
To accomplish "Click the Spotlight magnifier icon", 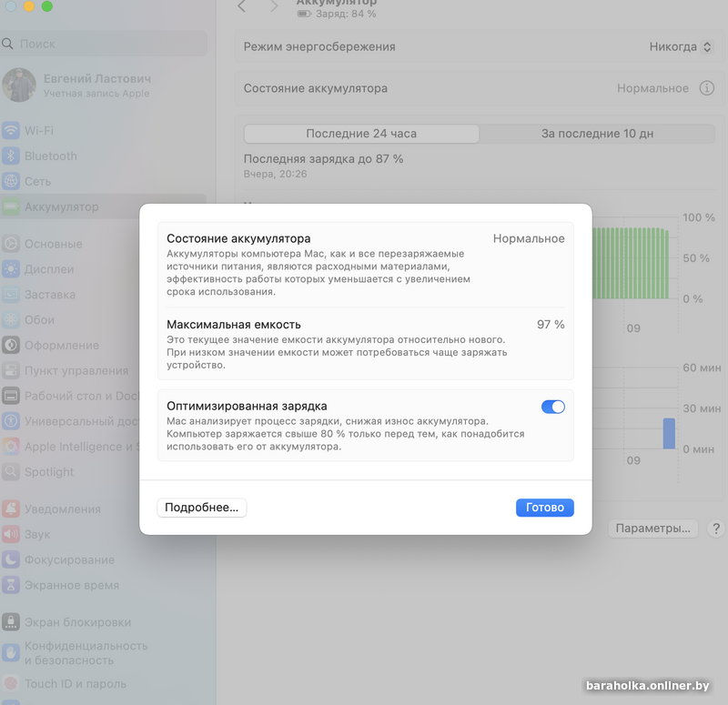I will click(11, 471).
